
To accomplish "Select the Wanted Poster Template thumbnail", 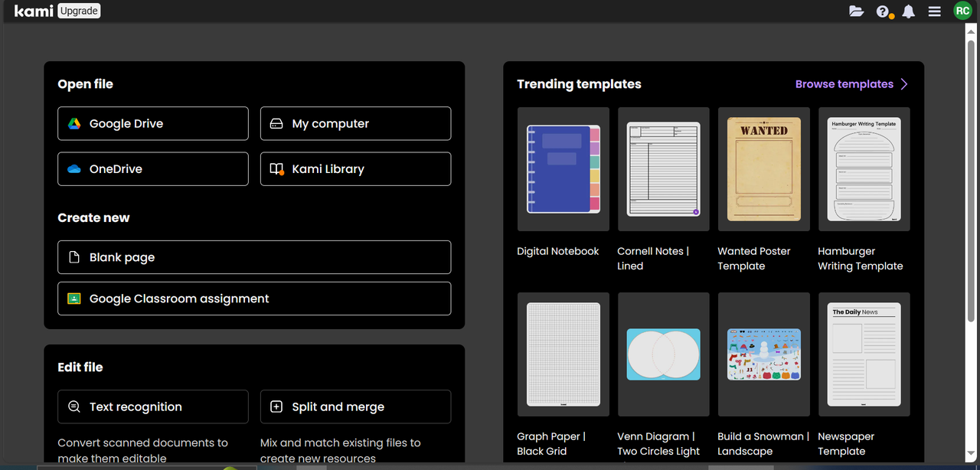I will click(x=764, y=169).
